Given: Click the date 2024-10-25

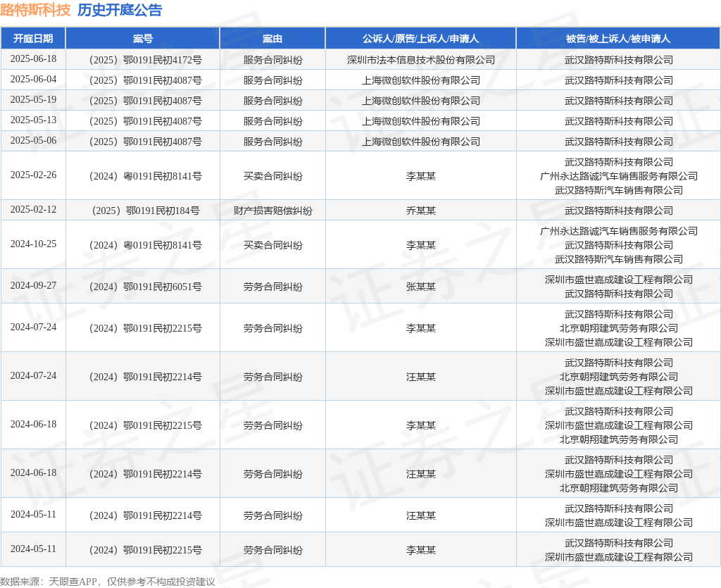Looking at the screenshot, I should pyautogui.click(x=34, y=244).
